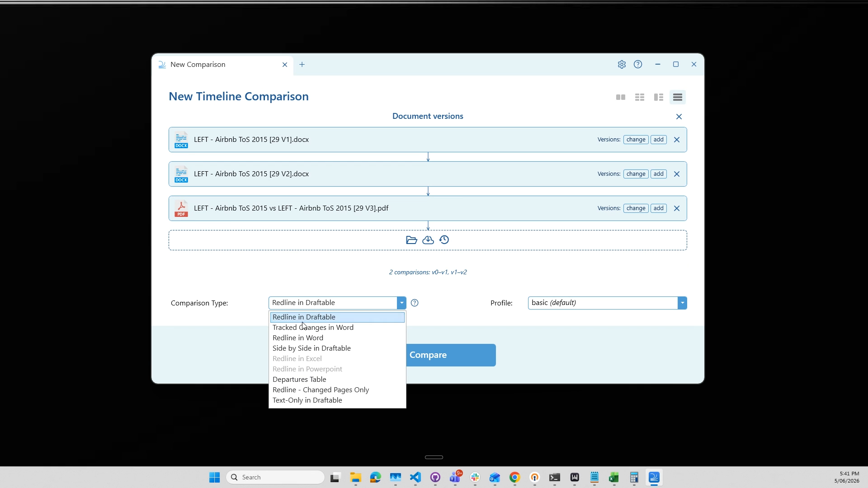Remove the V1.docx document from timeline
Image resolution: width=868 pixels, height=488 pixels.
click(x=677, y=140)
